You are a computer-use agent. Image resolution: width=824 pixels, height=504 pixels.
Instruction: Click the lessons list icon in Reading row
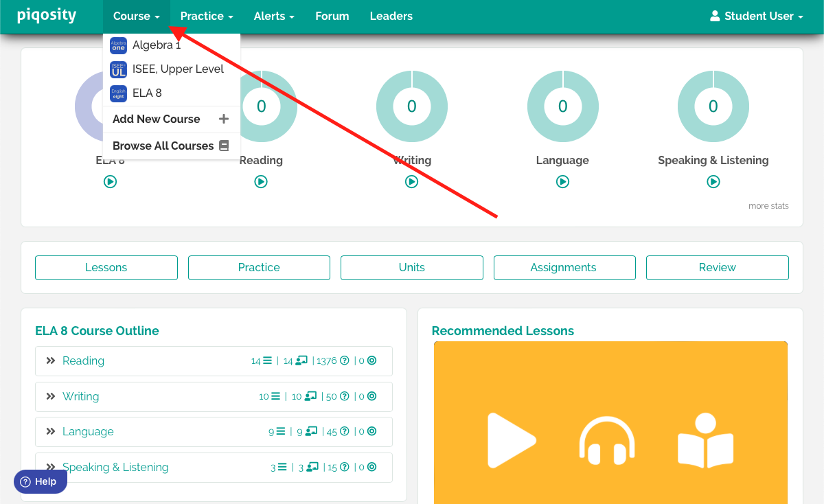(267, 360)
